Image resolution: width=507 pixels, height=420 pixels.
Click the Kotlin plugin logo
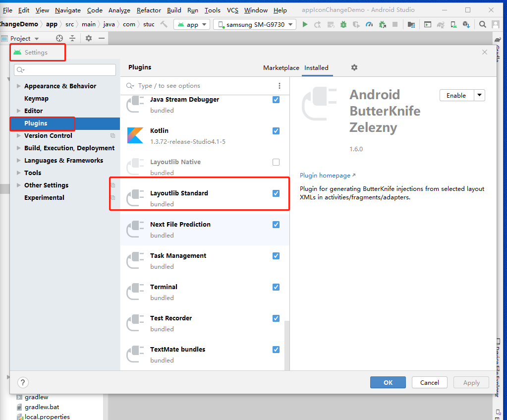135,135
